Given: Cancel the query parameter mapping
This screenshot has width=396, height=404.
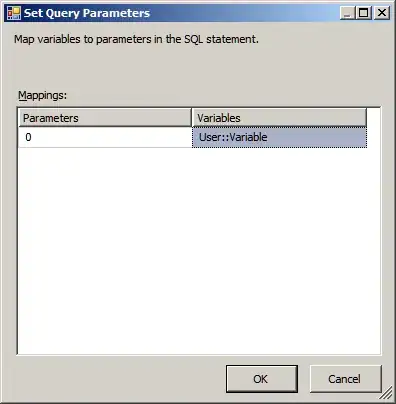Looking at the screenshot, I should tap(345, 379).
